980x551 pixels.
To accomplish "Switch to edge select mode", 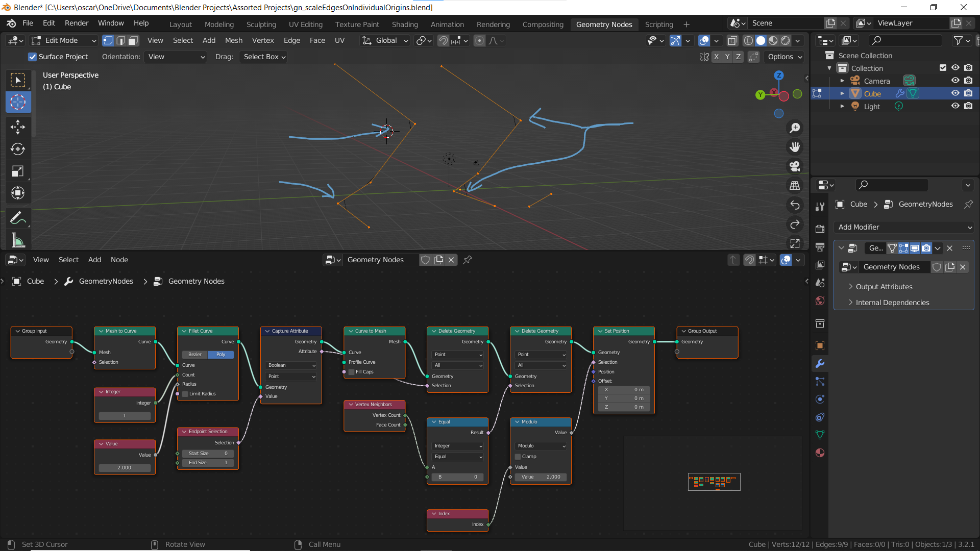I will (x=120, y=40).
